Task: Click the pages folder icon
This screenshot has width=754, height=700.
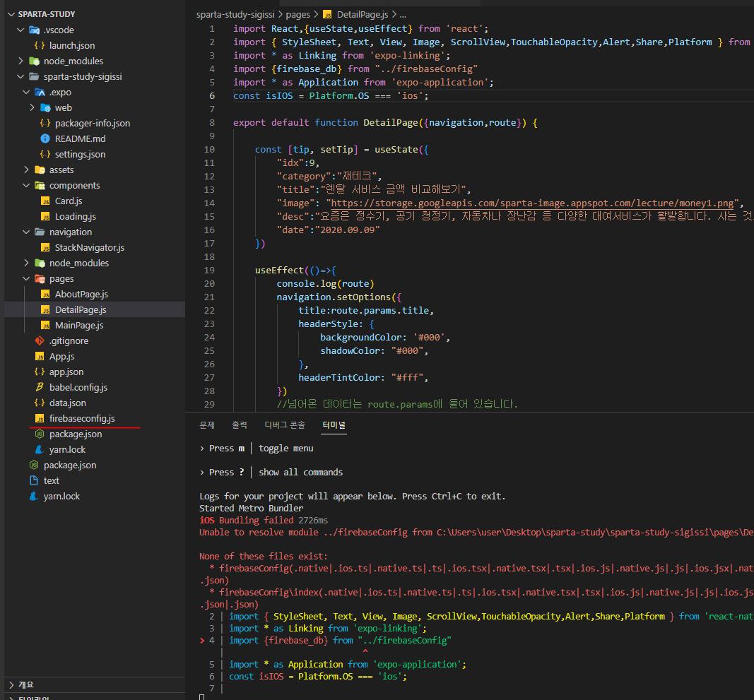Action: tap(40, 279)
